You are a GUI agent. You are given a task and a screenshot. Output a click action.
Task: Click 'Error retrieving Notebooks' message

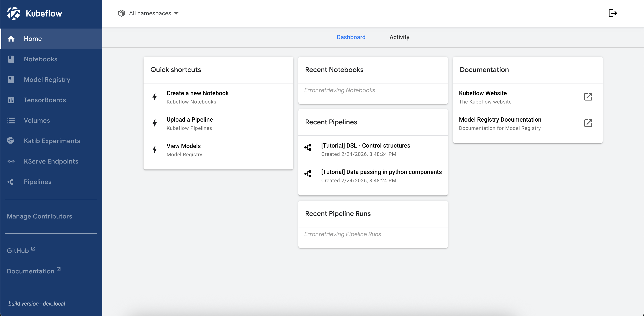click(x=339, y=90)
